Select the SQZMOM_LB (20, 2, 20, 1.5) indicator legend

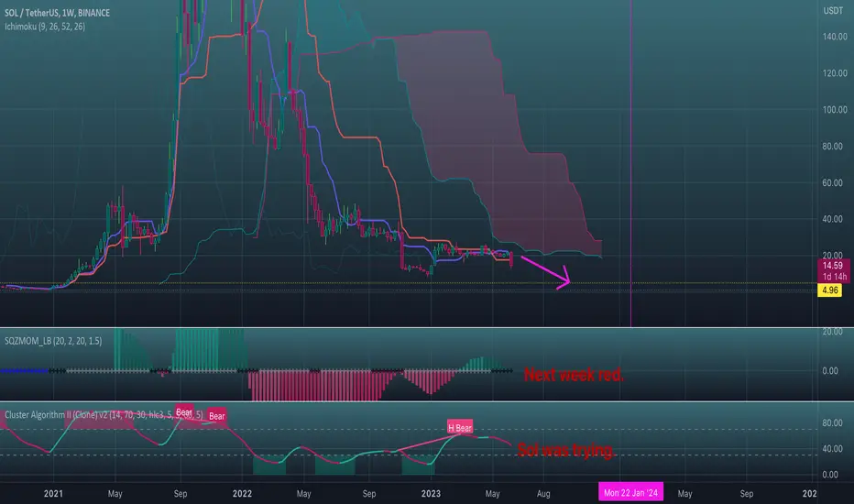53,341
